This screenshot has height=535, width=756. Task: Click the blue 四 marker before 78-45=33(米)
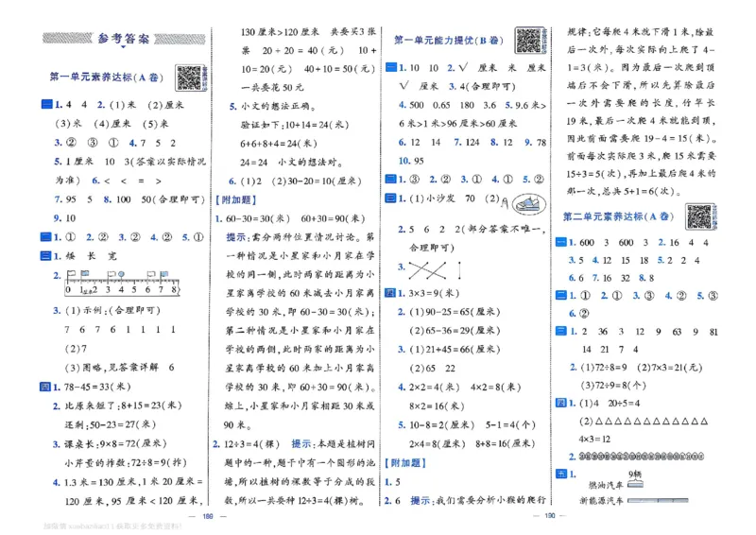44,387
